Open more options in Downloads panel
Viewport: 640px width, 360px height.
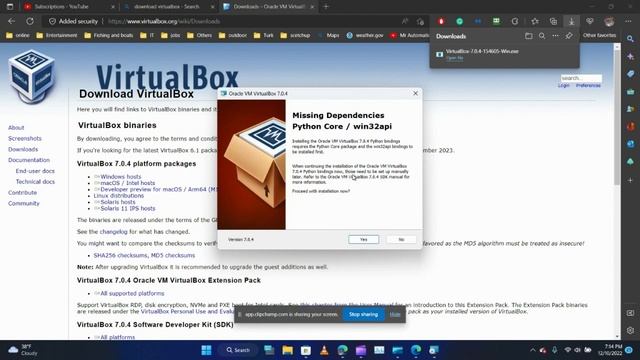click(556, 36)
